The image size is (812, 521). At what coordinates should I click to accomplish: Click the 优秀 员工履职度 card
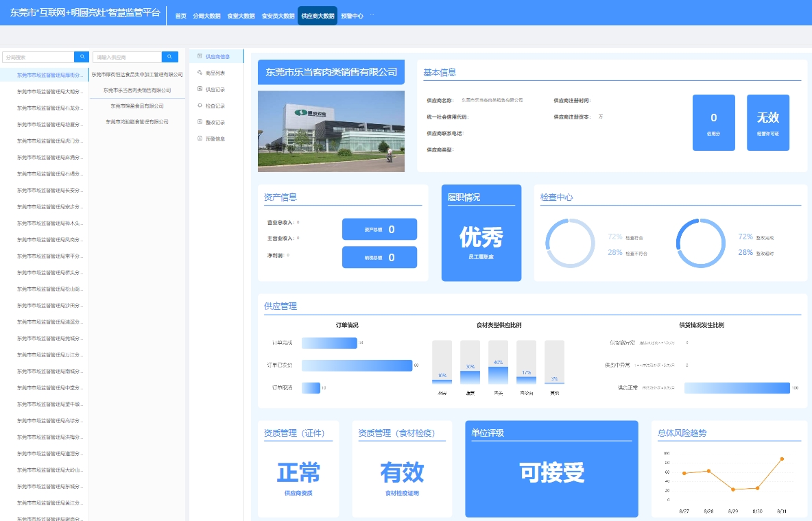(481, 233)
